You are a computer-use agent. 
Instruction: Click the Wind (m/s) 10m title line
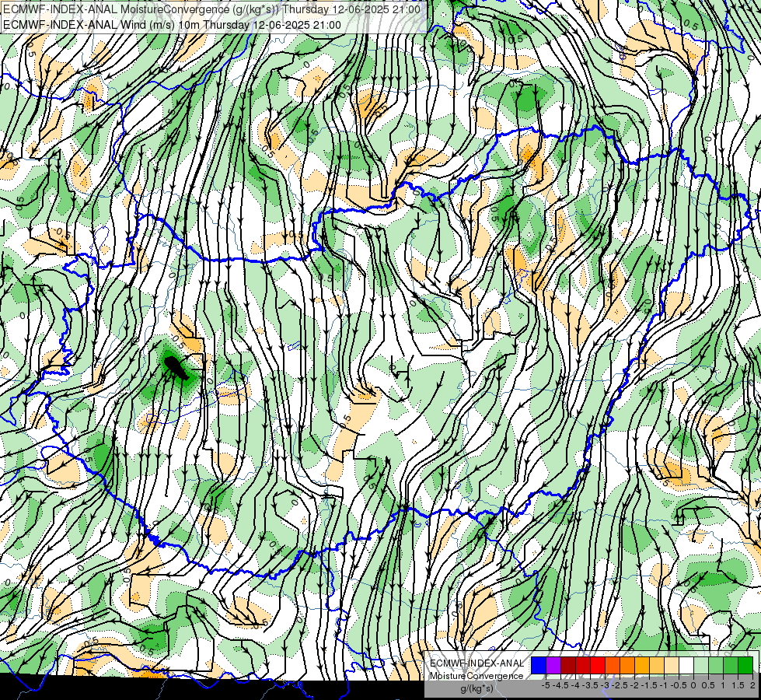click(173, 25)
